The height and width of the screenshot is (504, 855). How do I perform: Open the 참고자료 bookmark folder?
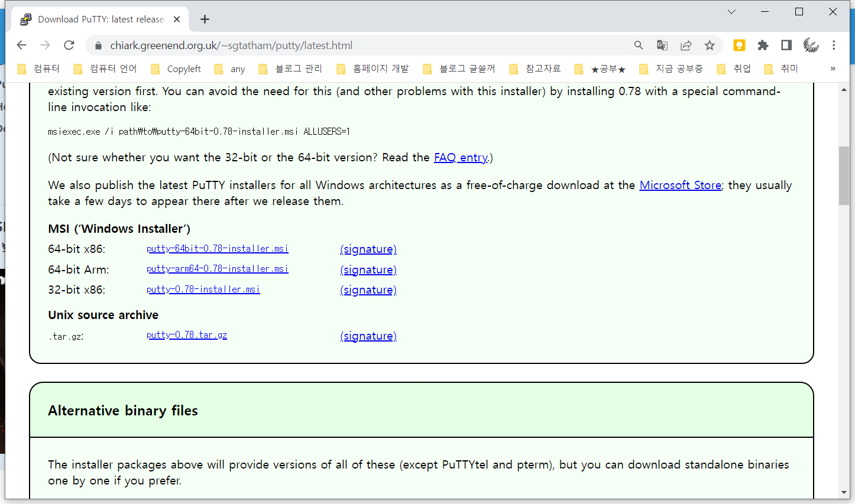coord(535,69)
